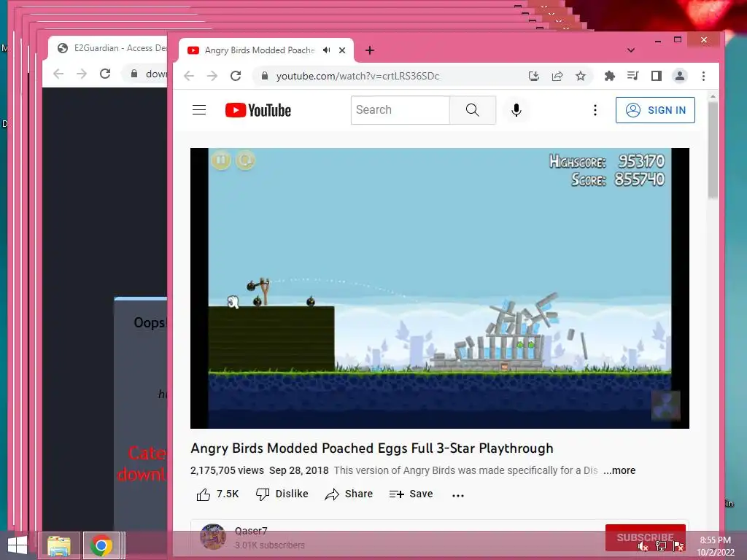Like the video with thumbs-up 7.5K

click(217, 494)
